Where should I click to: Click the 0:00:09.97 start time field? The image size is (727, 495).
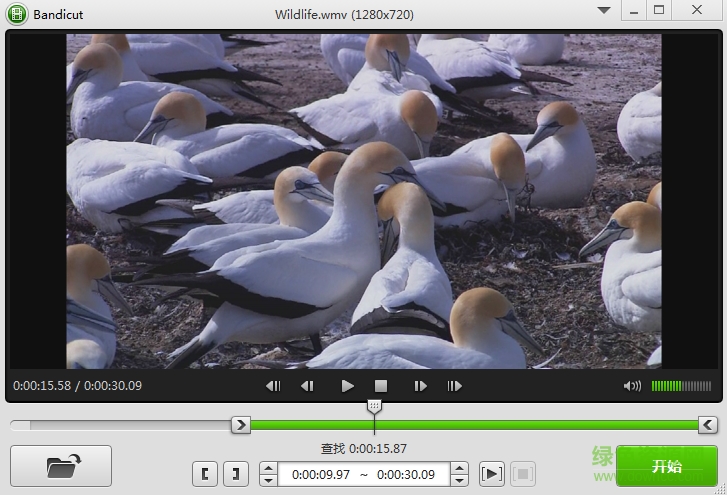[x=321, y=474]
